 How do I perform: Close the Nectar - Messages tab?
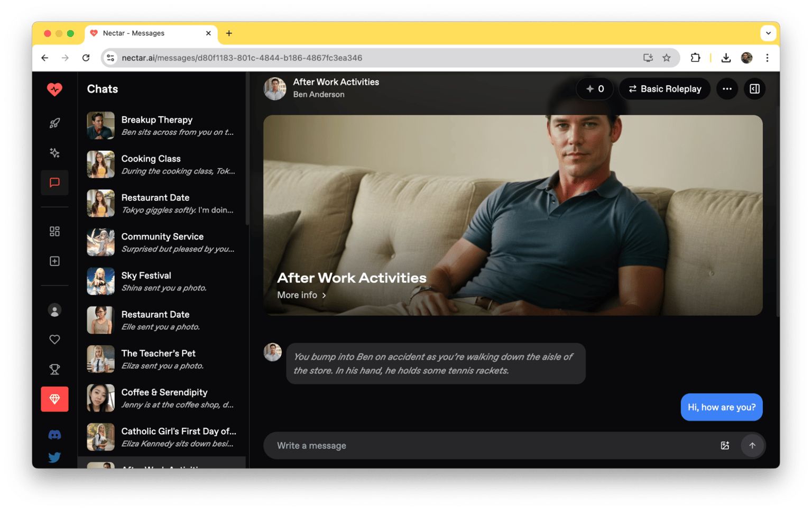208,33
